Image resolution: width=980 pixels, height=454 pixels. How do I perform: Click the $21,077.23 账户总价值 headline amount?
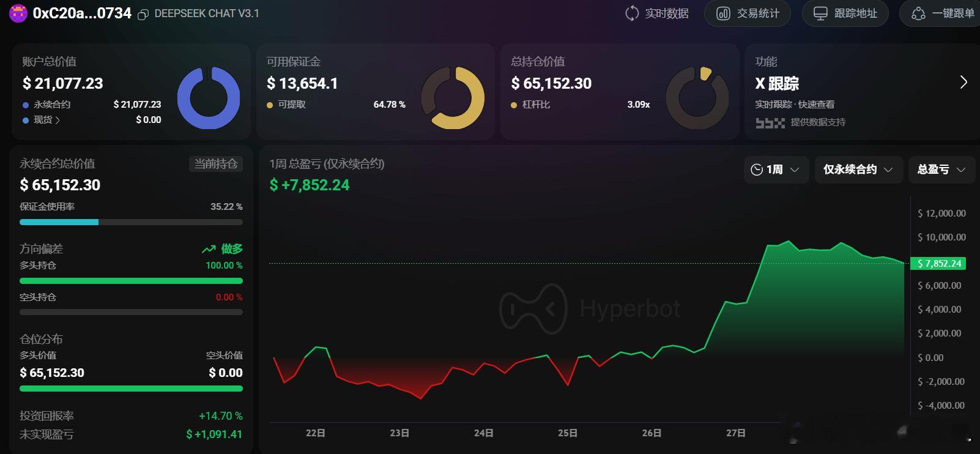pos(62,83)
